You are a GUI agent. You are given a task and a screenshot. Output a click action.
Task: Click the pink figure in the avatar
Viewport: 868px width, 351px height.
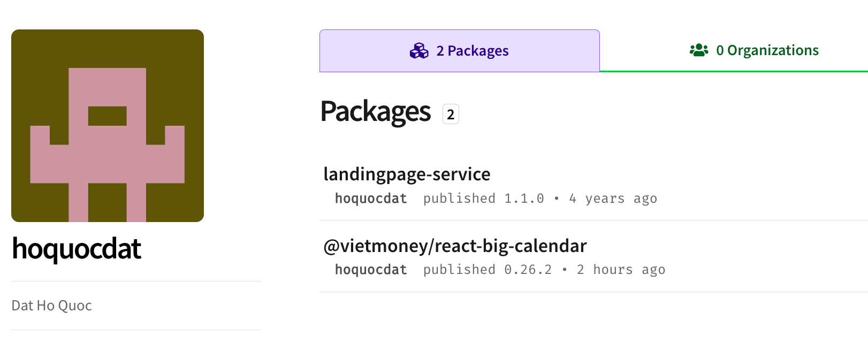108,144
